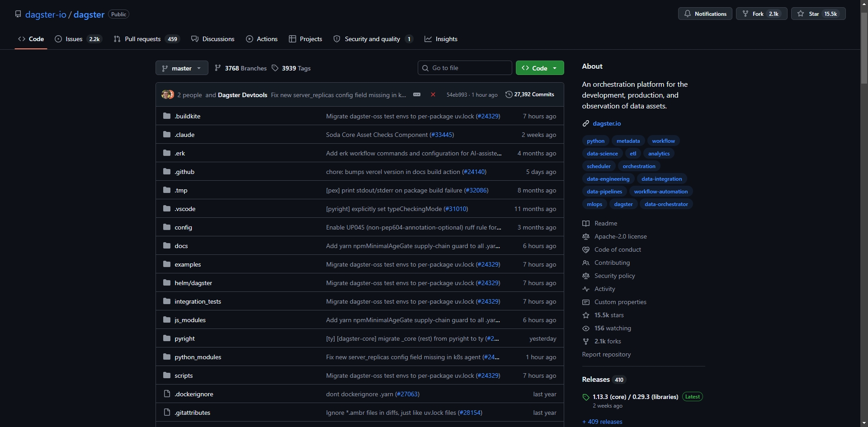Image resolution: width=868 pixels, height=427 pixels.
Task: Open the helm/dagster folder
Action: (x=193, y=283)
